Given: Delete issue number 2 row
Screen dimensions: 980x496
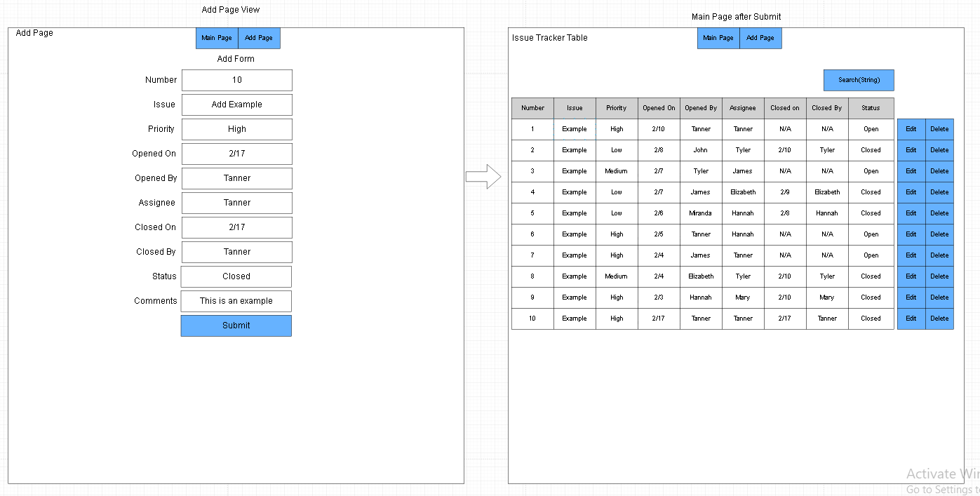Looking at the screenshot, I should pyautogui.click(x=939, y=150).
